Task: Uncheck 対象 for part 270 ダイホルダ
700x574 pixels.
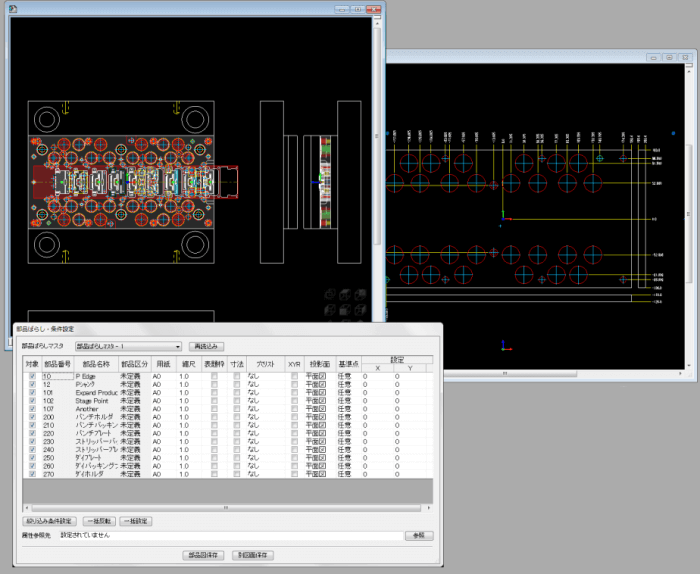Action: 32,474
